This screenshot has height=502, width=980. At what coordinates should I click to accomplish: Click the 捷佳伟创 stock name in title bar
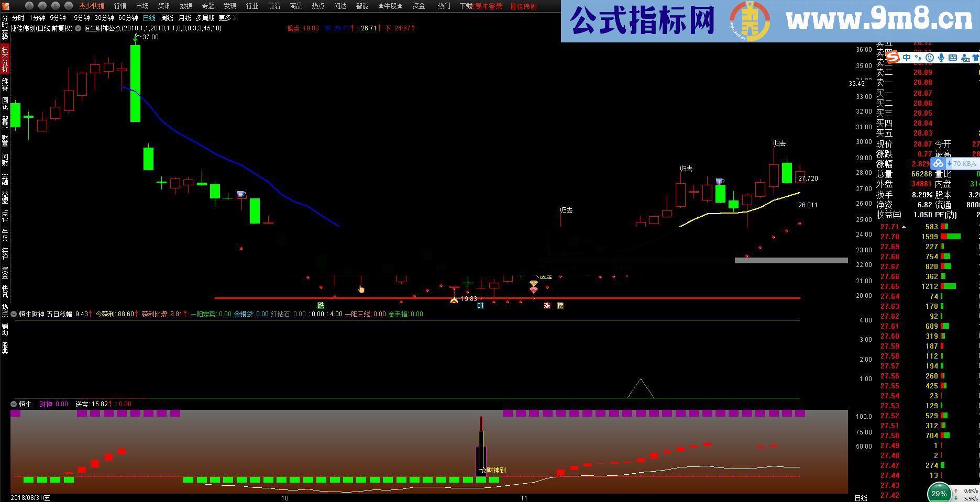[x=523, y=6]
